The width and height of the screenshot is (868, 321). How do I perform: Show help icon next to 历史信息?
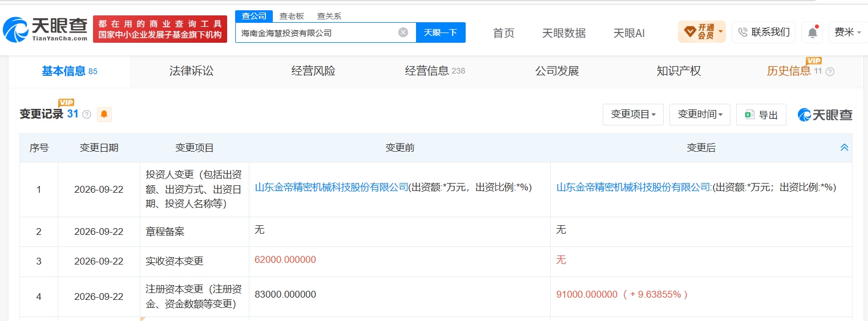(x=830, y=72)
